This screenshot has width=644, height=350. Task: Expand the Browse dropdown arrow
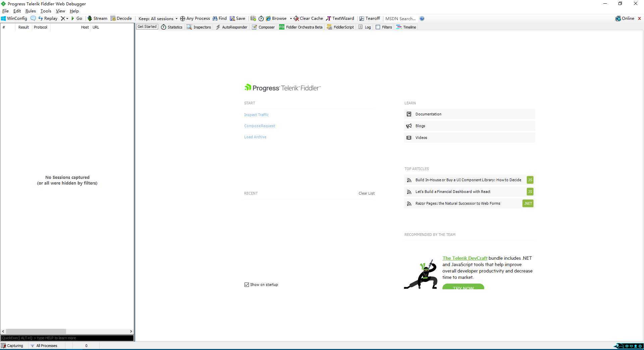[x=290, y=18]
